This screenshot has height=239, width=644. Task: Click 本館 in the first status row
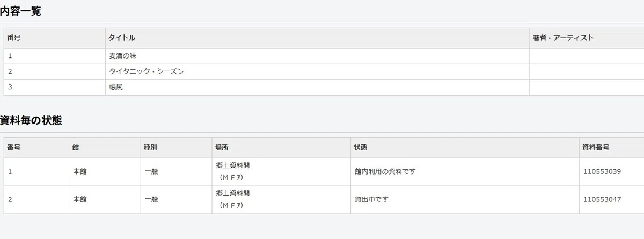[x=79, y=172]
